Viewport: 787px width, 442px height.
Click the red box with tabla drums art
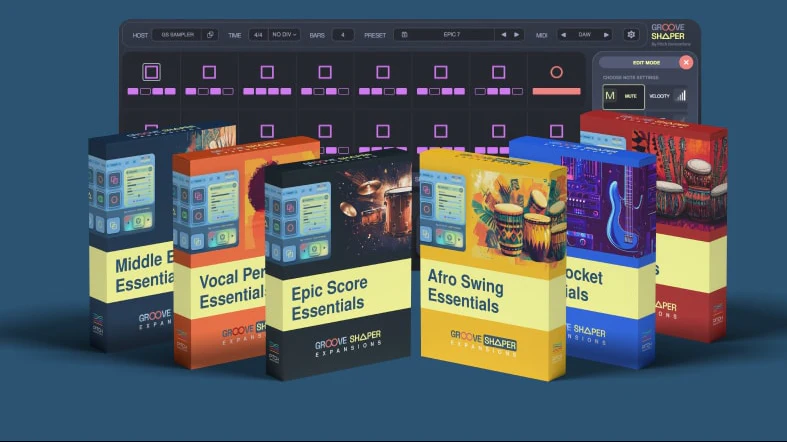tap(692, 227)
